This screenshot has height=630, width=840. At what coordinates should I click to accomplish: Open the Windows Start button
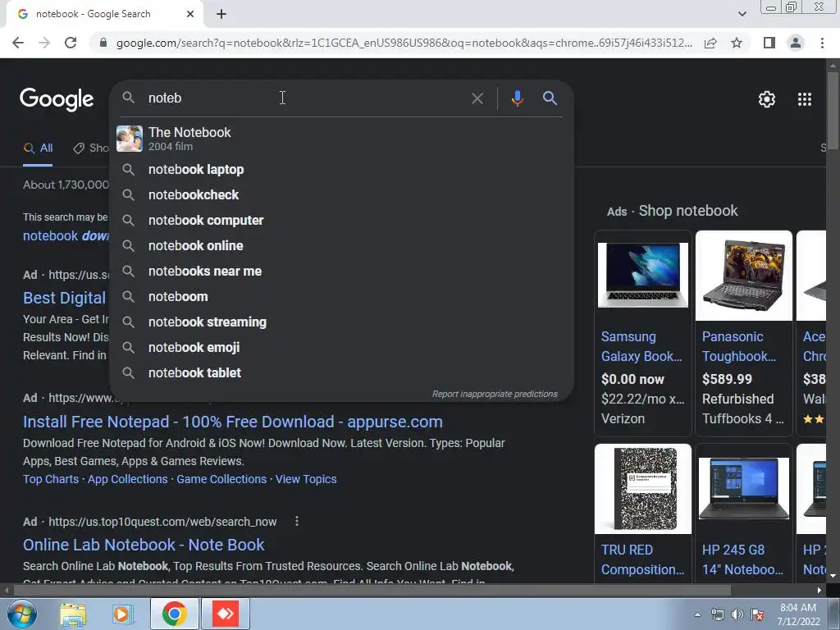pos(21,614)
